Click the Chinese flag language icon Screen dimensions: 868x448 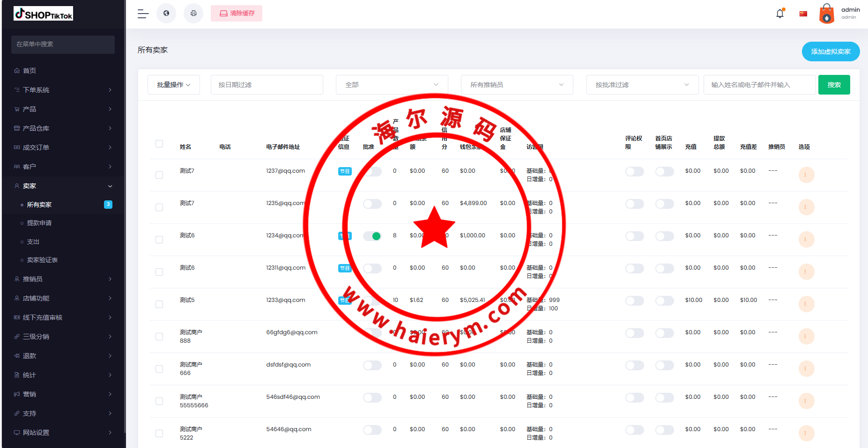803,14
